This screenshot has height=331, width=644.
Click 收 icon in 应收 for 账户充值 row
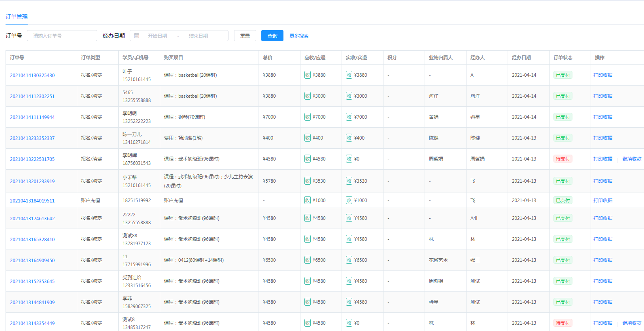308,200
